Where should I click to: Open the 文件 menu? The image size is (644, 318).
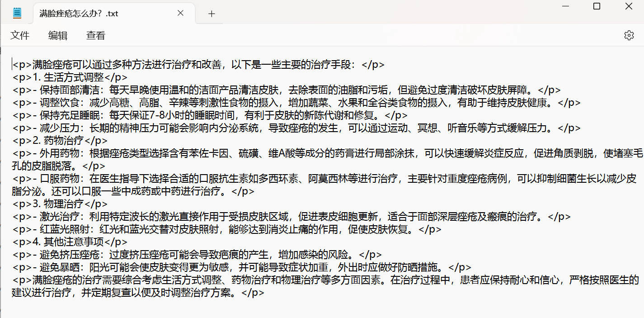coord(20,35)
